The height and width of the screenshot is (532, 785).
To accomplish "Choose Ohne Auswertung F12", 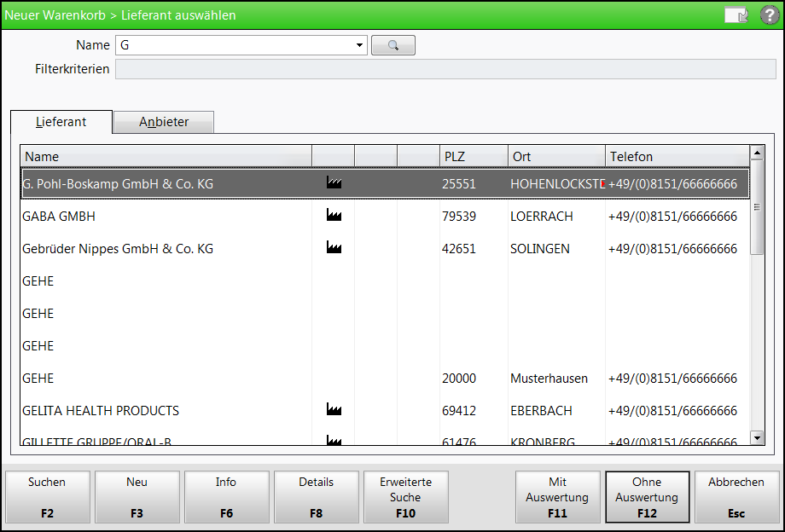I will [x=647, y=497].
